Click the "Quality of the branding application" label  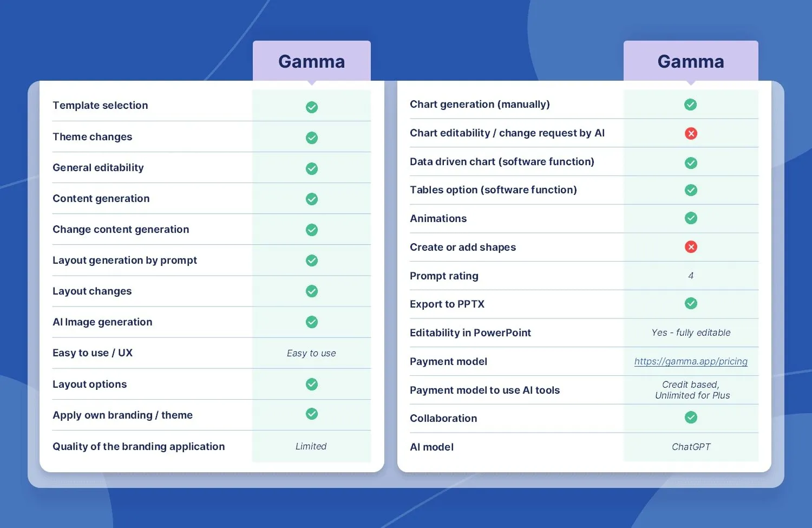coord(139,447)
